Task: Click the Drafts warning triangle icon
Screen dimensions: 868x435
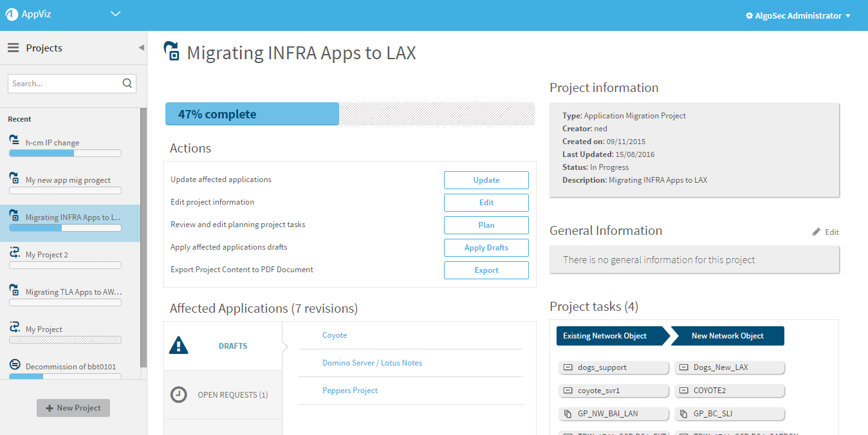Action: tap(178, 346)
